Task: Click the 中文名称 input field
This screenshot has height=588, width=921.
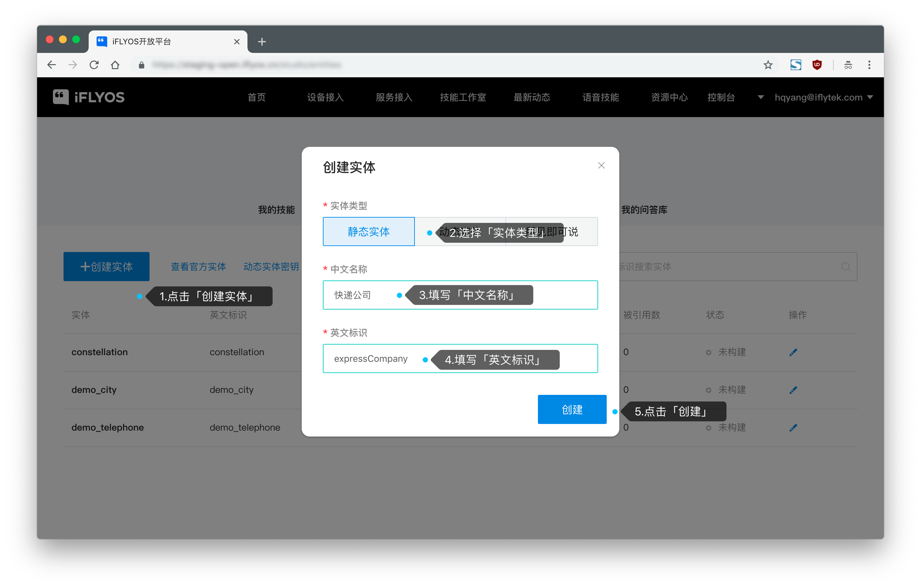Action: point(460,295)
